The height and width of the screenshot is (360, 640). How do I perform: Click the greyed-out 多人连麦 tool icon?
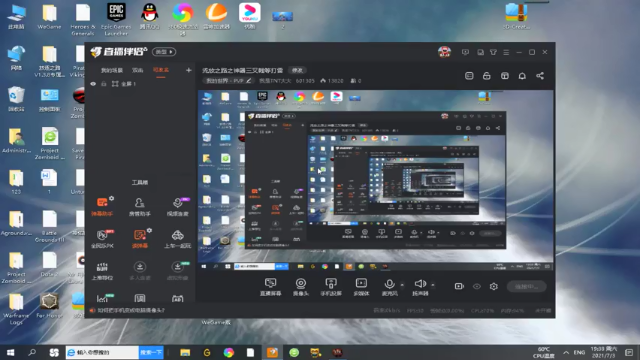[140, 267]
